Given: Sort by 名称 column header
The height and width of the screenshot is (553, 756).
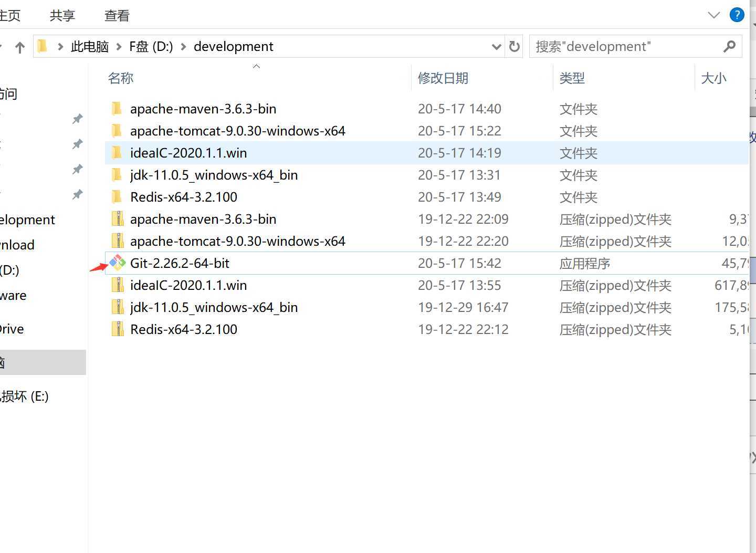Looking at the screenshot, I should (x=121, y=78).
